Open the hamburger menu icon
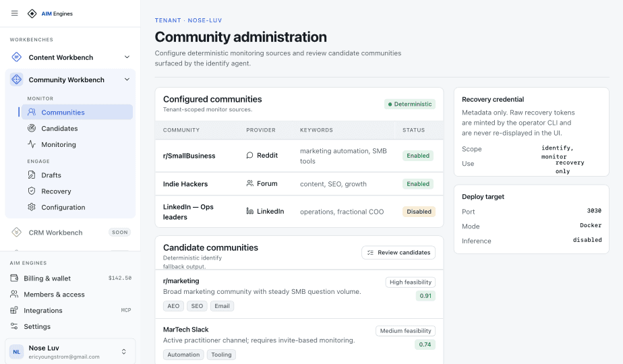The height and width of the screenshot is (364, 623). 15,13
